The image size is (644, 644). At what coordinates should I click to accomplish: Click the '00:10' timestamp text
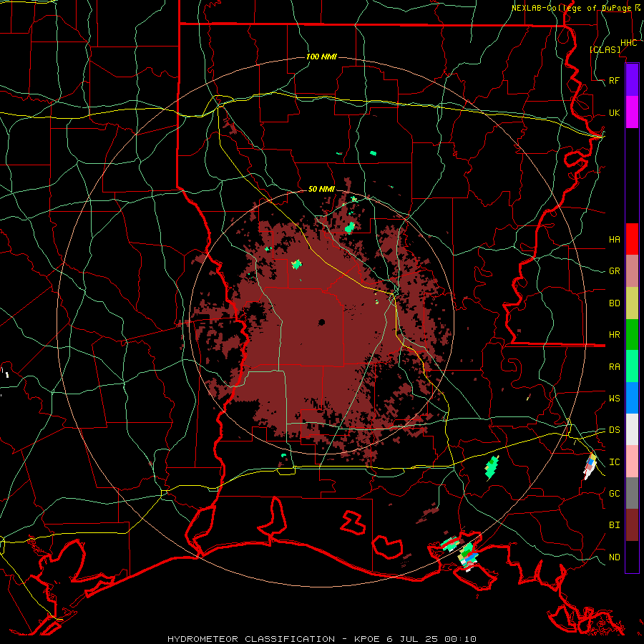pyautogui.click(x=459, y=639)
